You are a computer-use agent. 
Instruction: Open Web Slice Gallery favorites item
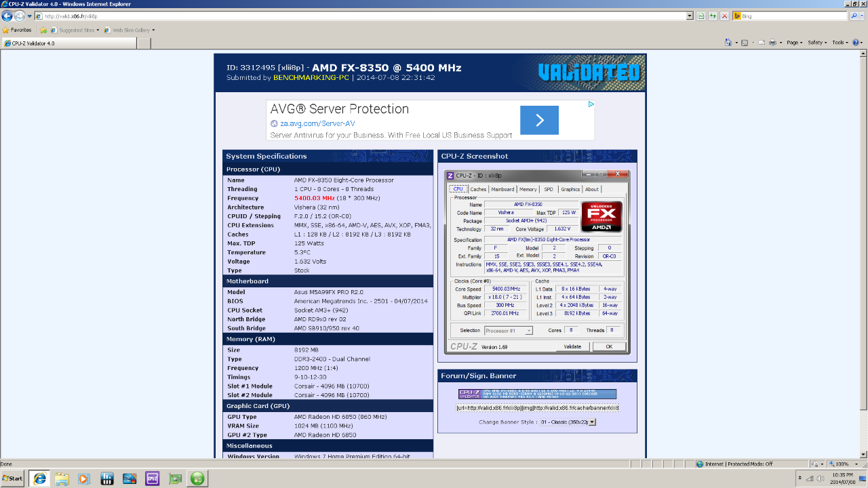coord(129,30)
